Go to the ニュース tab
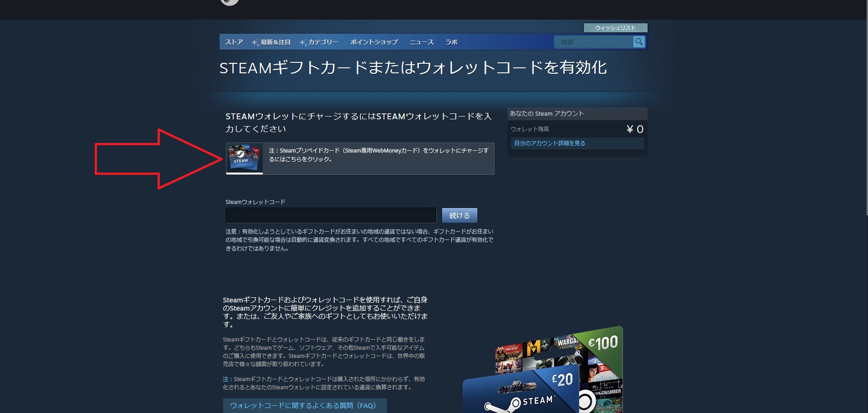 point(421,42)
